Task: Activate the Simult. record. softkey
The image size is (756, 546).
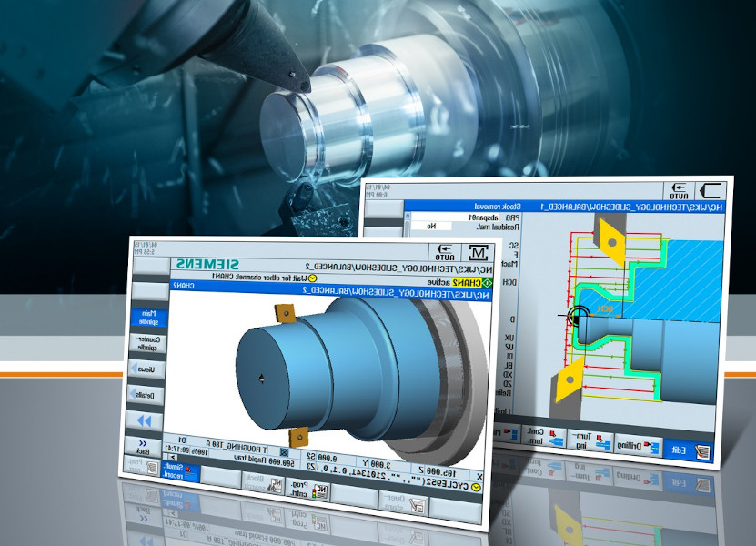Action: tap(180, 471)
